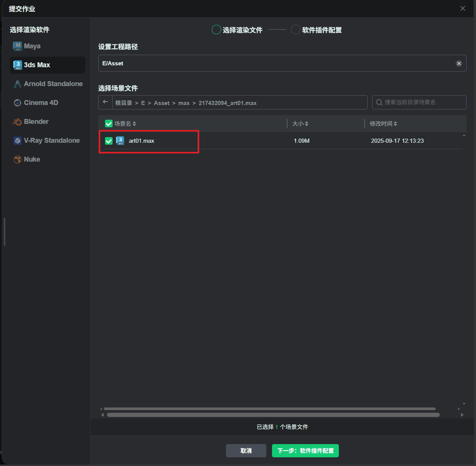Choose the Arnold Standalone icon
The width and height of the screenshot is (476, 466).
click(x=17, y=84)
